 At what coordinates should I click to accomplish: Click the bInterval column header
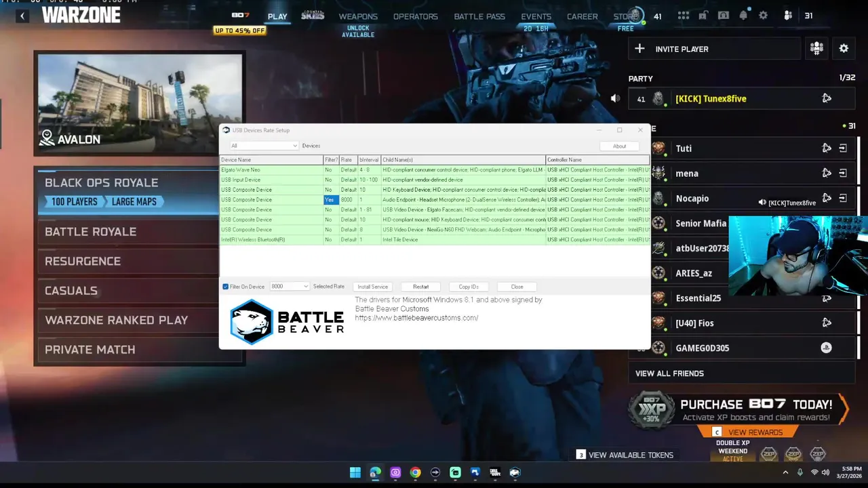(369, 160)
